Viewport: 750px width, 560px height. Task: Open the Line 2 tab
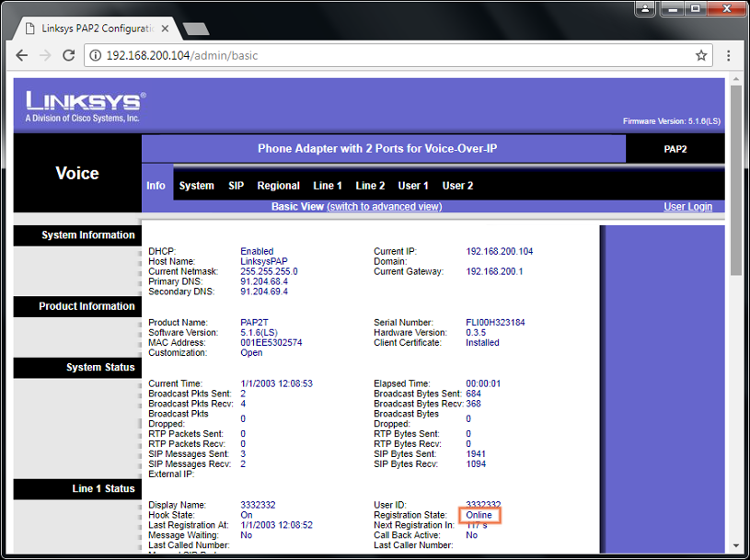(370, 186)
